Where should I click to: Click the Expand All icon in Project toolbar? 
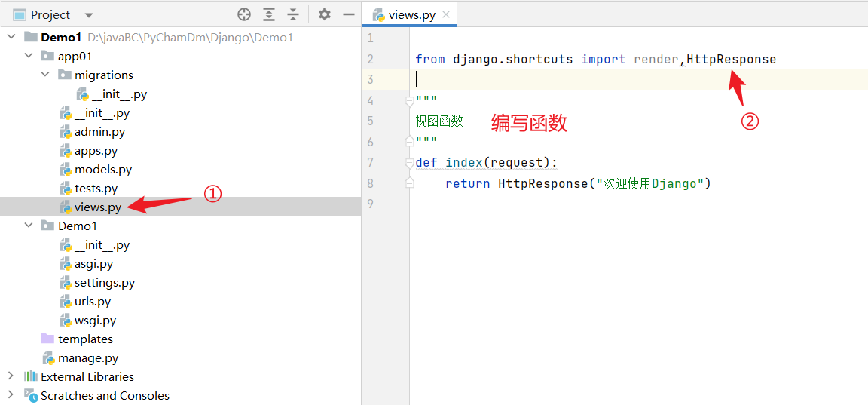click(269, 15)
